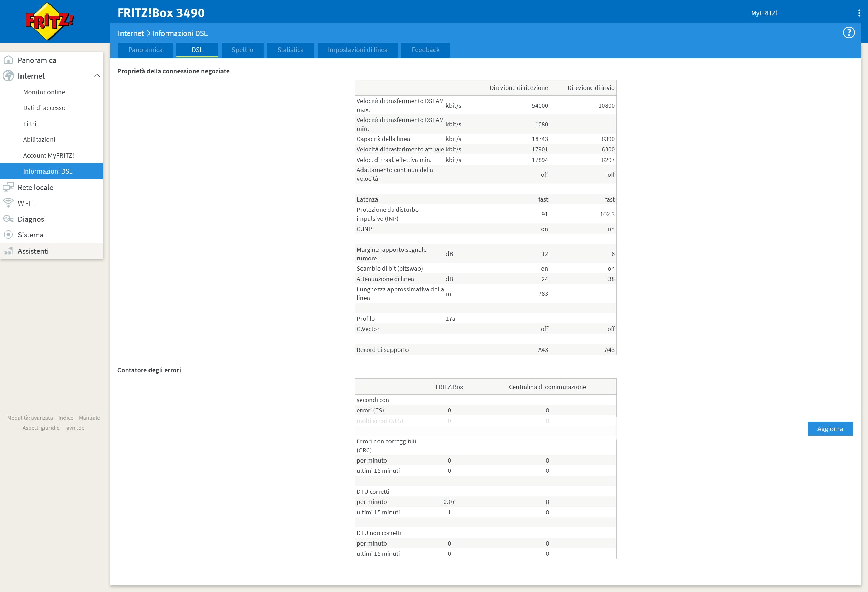868x592 pixels.
Task: Click the Panoramica house icon in sidebar
Action: pyautogui.click(x=8, y=60)
